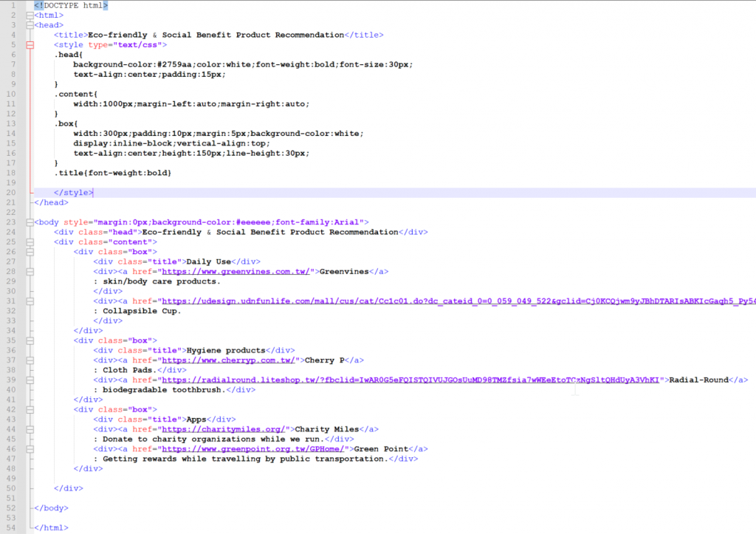This screenshot has height=534, width=756.
Task: Click the https://www.greenvines.com.tw/ URL
Action: pyautogui.click(x=236, y=272)
